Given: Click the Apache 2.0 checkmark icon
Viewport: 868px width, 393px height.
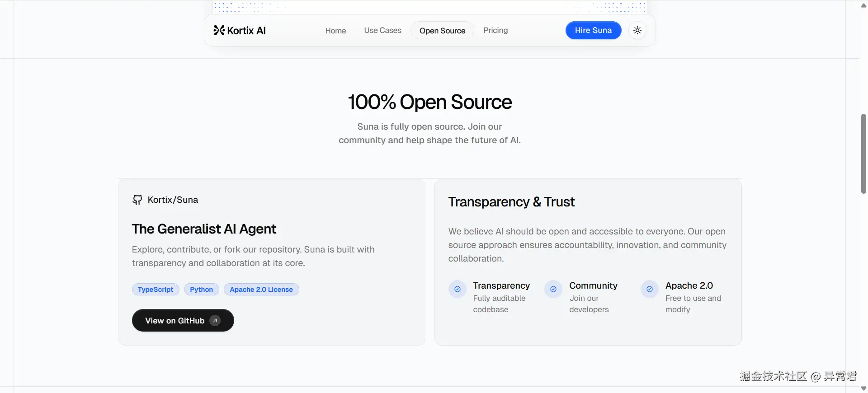Looking at the screenshot, I should click(x=650, y=289).
